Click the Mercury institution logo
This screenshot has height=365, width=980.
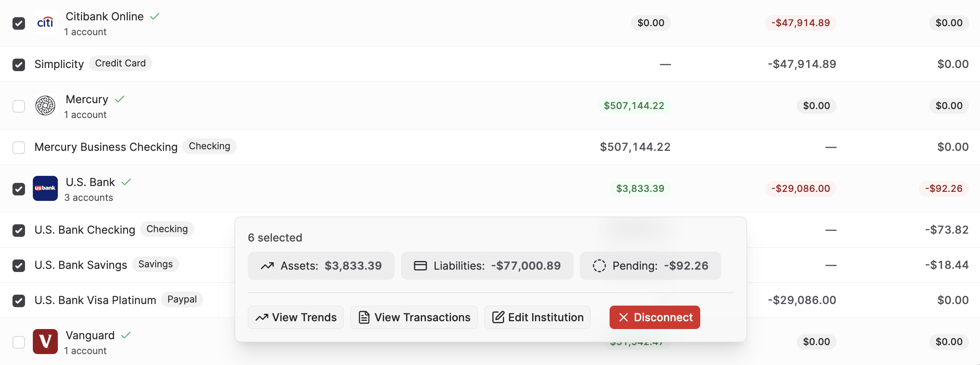point(45,106)
